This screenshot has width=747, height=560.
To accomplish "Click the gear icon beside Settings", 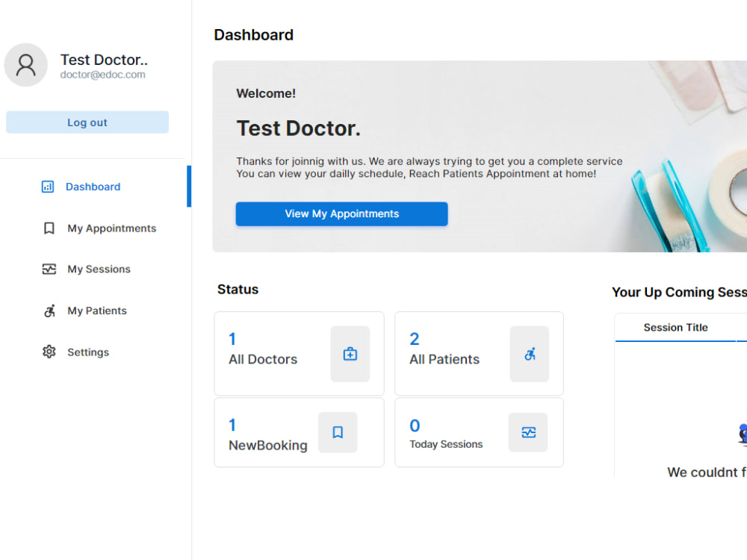I will (x=49, y=352).
